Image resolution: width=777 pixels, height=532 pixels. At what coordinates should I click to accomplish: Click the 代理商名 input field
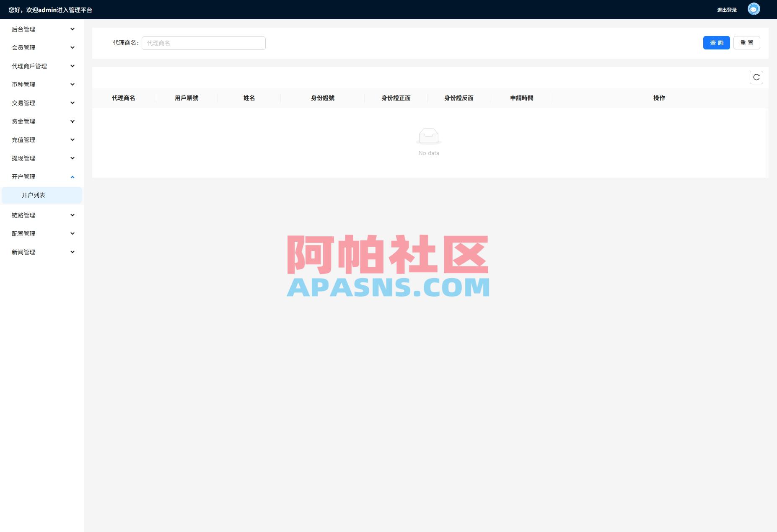click(203, 42)
